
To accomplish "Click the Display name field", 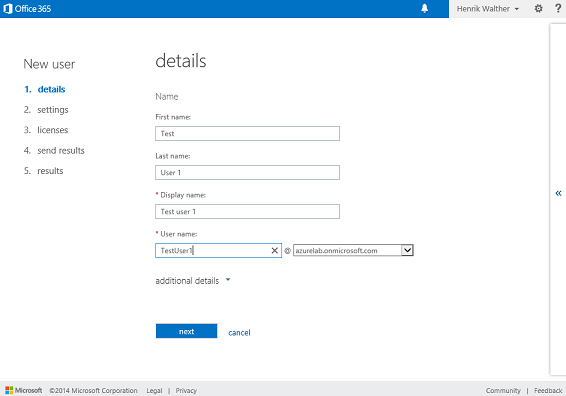I will (x=247, y=212).
